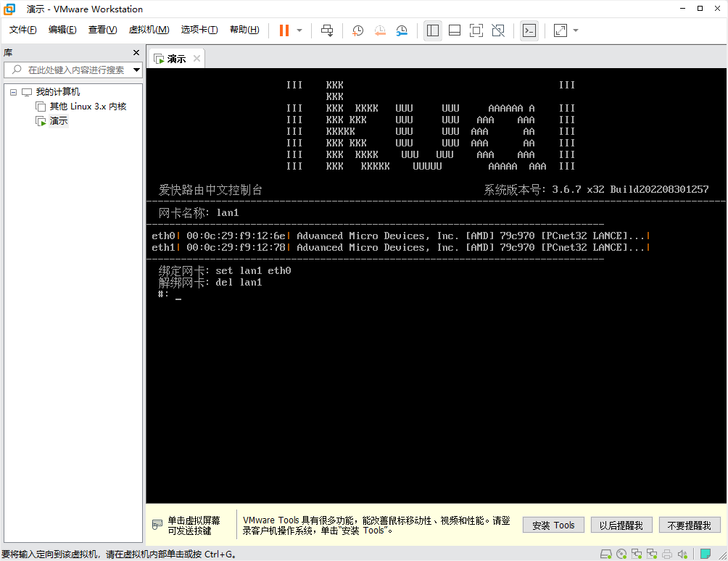Viewport: 728px width, 561px height.
Task: Click the keyboard icon in the hint bar
Action: click(x=157, y=525)
